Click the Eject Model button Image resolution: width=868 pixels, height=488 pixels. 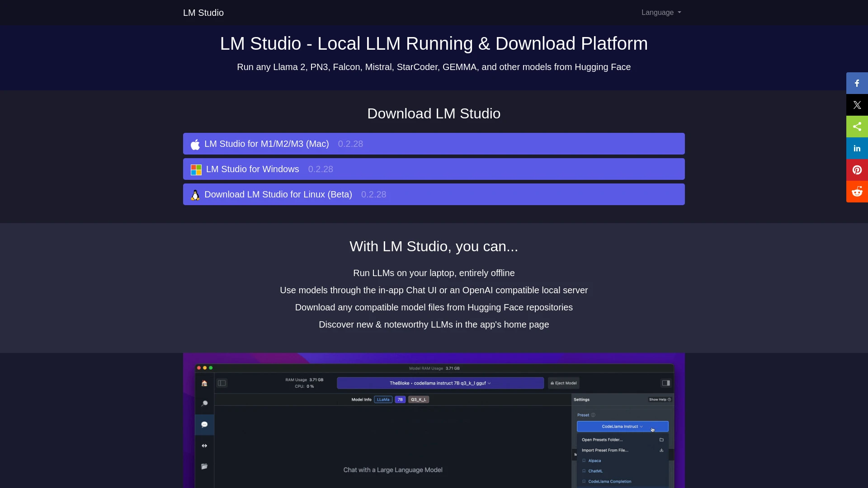pyautogui.click(x=563, y=383)
